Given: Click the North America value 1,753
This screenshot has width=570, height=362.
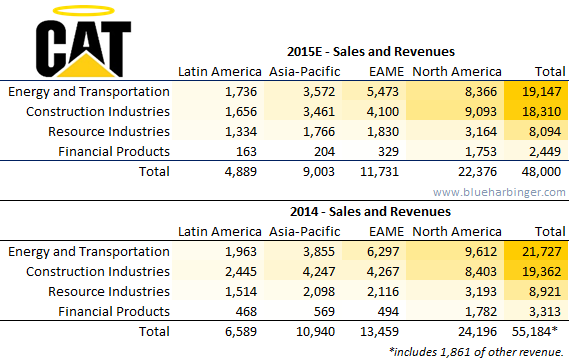Looking at the screenshot, I should click(x=481, y=151).
